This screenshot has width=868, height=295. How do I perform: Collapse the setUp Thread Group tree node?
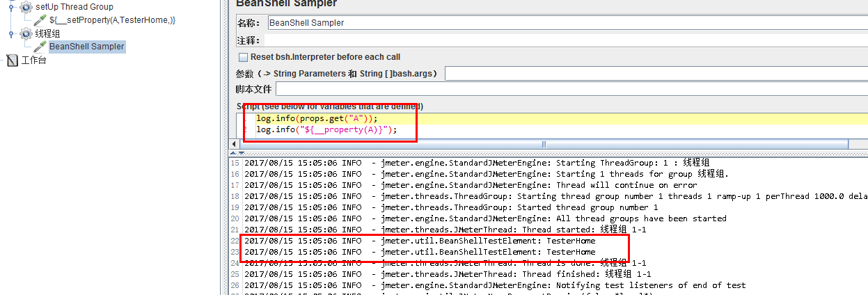pos(12,7)
